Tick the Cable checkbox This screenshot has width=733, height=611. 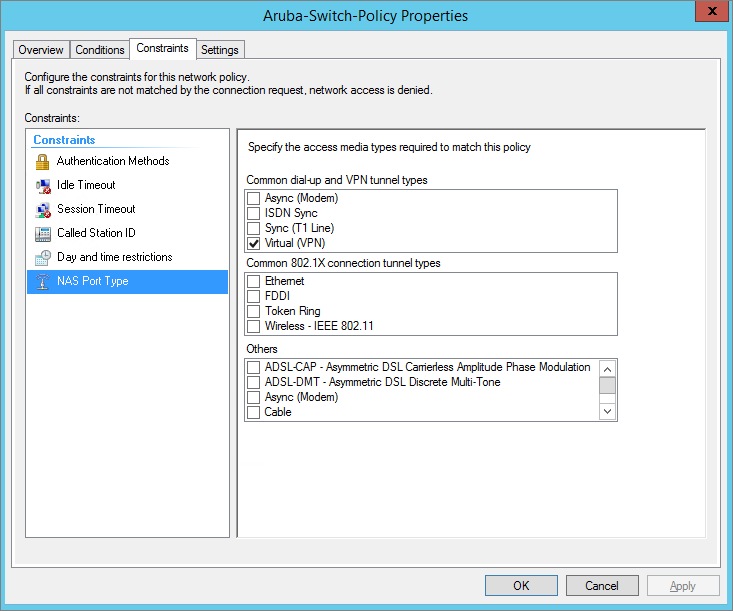click(253, 412)
